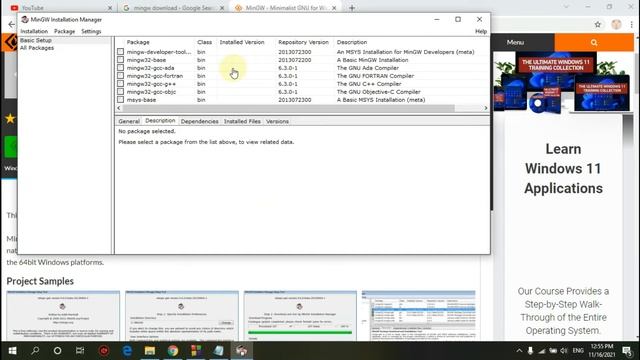Select 'The GNU C++ Compiler' description cell
The image size is (640, 360).
369,84
